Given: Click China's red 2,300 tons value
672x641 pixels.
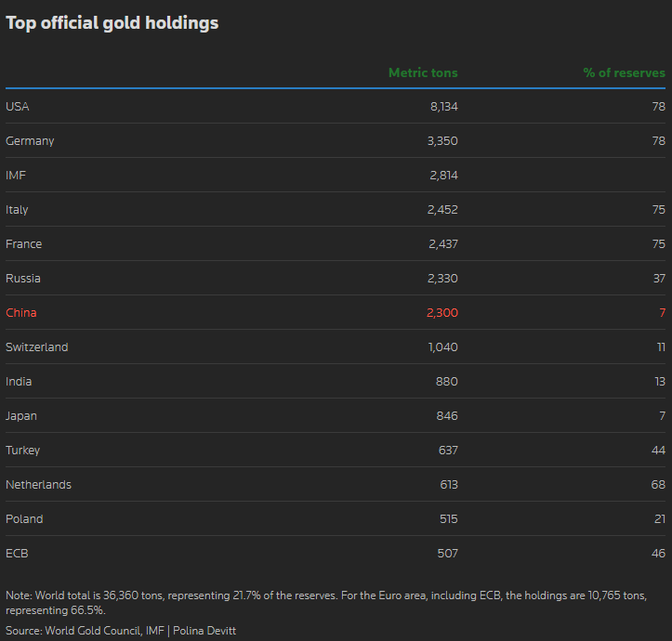Looking at the screenshot, I should [442, 313].
